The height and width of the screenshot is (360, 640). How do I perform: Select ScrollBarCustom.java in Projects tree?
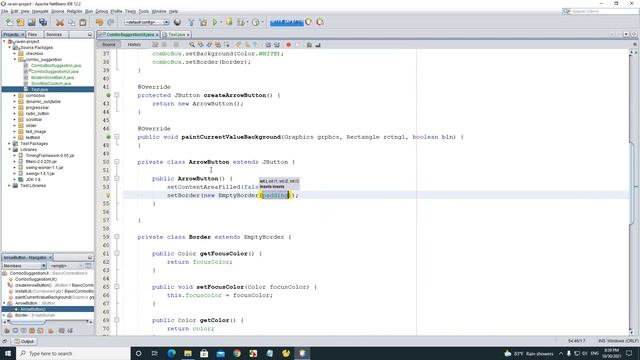click(51, 83)
